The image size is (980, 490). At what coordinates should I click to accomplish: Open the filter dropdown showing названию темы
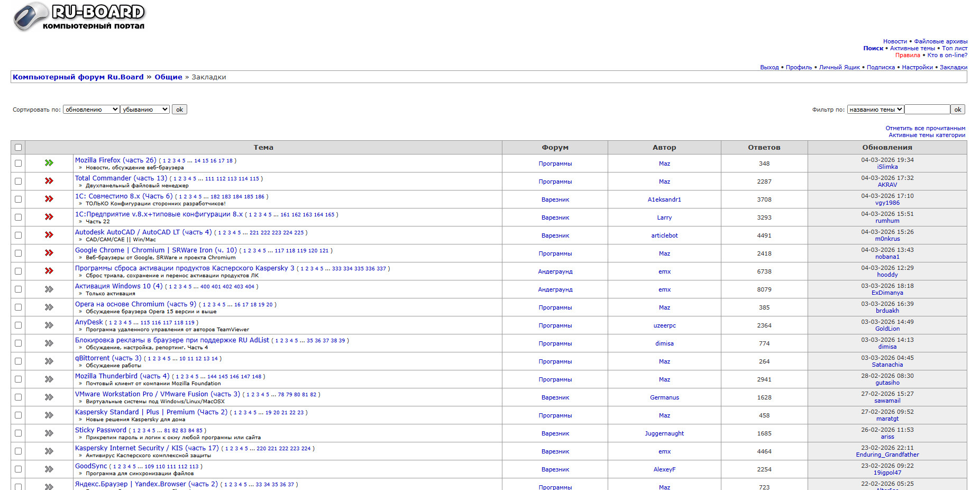[x=875, y=110]
